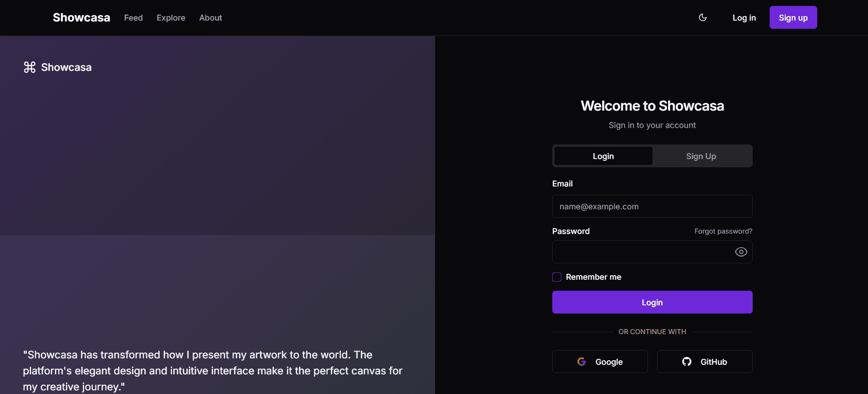This screenshot has width=868, height=394.
Task: Enable the Remember me checkbox
Action: [557, 277]
